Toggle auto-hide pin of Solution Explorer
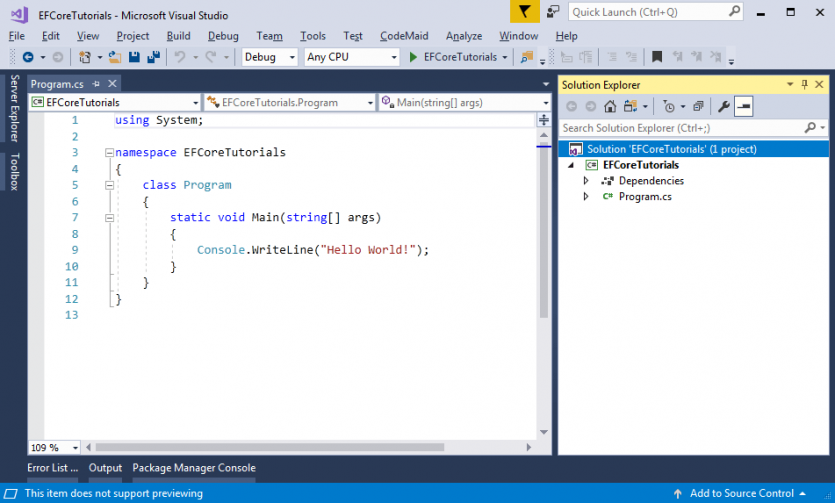Screen dimensions: 835x503 coord(805,84)
